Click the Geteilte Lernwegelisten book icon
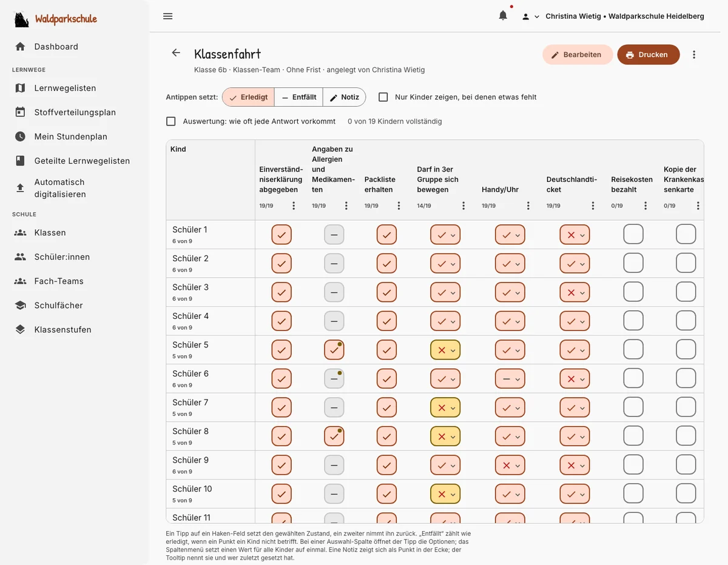This screenshot has width=728, height=565. 21,161
